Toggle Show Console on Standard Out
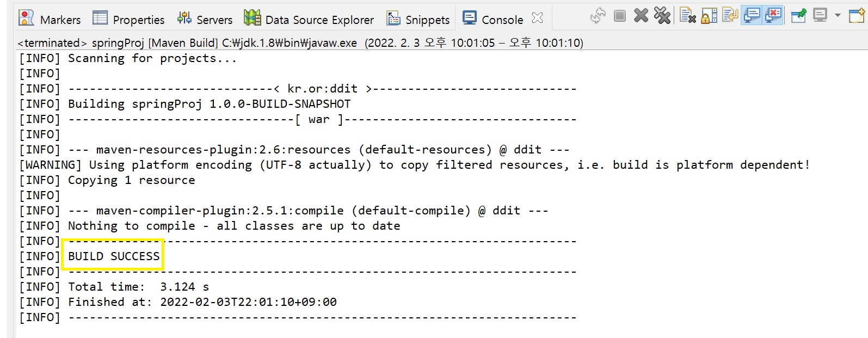 (752, 16)
